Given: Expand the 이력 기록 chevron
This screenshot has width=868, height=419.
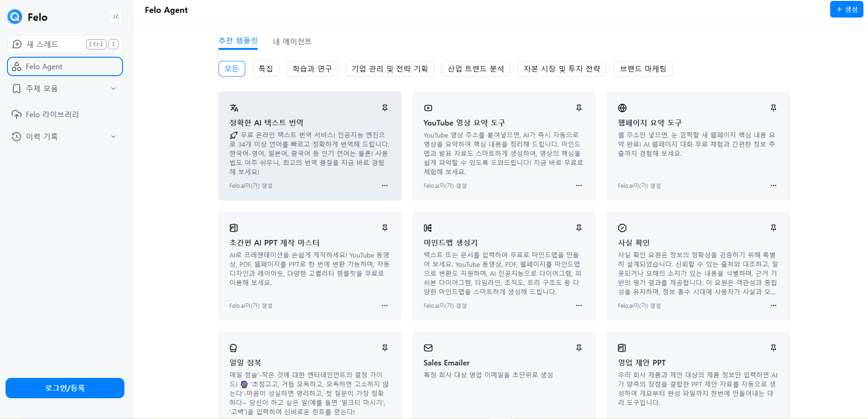Looking at the screenshot, I should (113, 137).
